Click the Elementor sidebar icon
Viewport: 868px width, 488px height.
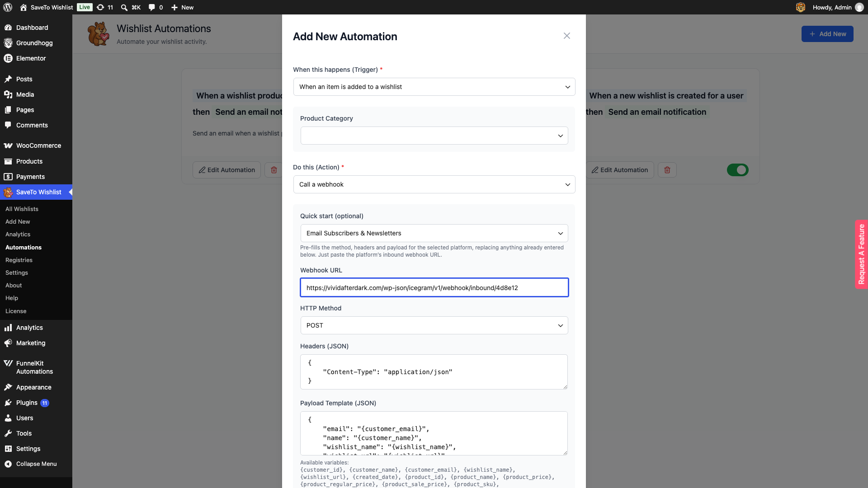point(8,58)
